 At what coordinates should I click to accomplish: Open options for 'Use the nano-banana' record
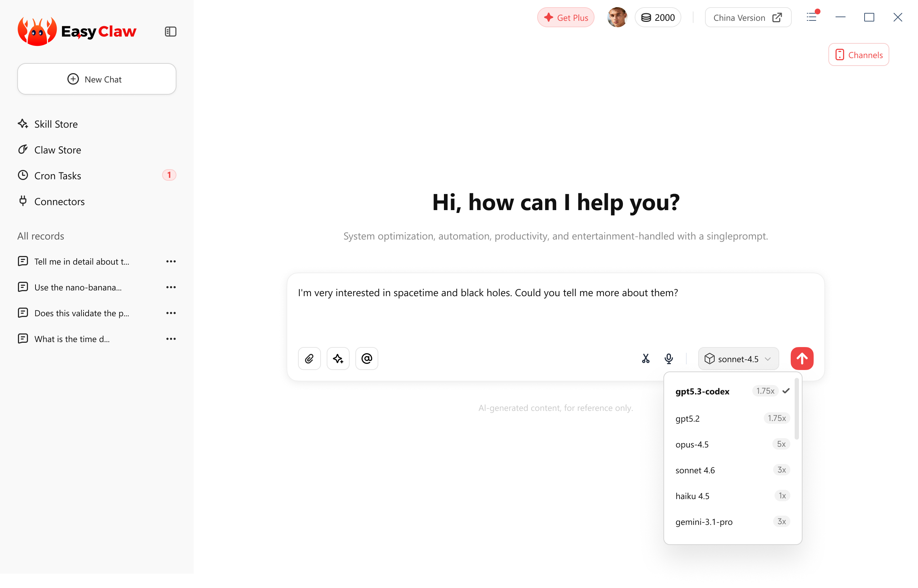[171, 287]
